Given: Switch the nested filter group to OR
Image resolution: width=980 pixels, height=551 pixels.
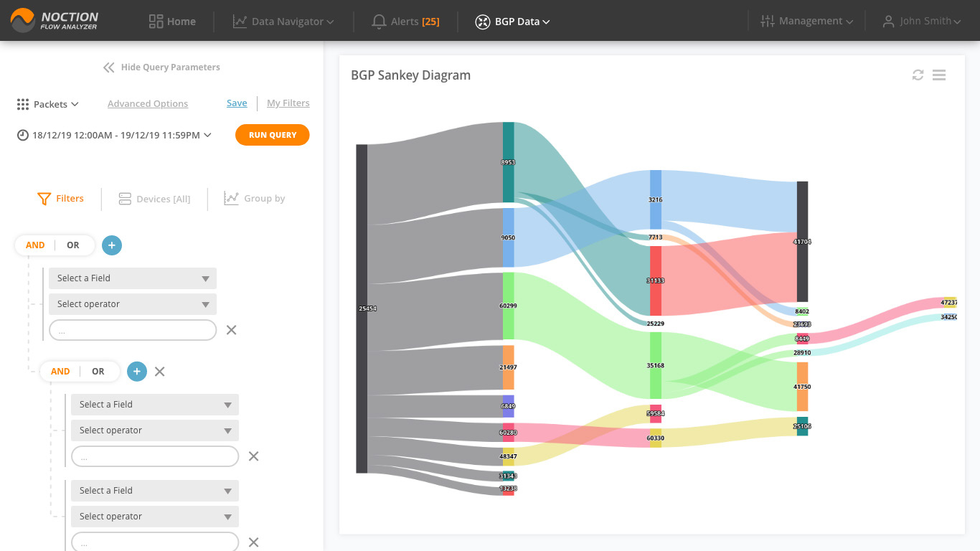Looking at the screenshot, I should 98,372.
